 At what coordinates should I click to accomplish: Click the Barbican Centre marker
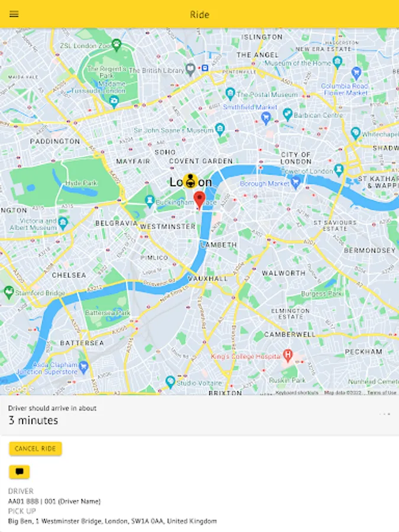click(x=288, y=114)
